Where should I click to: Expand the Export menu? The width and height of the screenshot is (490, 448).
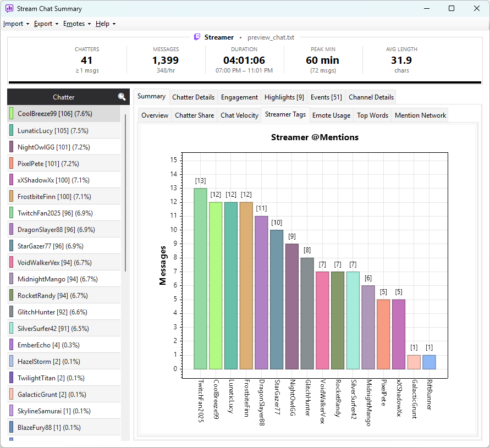(x=46, y=24)
